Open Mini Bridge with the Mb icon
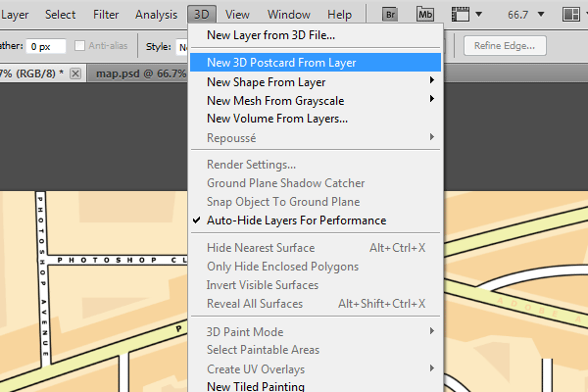Screen dimensions: 588x392 pyautogui.click(x=425, y=15)
